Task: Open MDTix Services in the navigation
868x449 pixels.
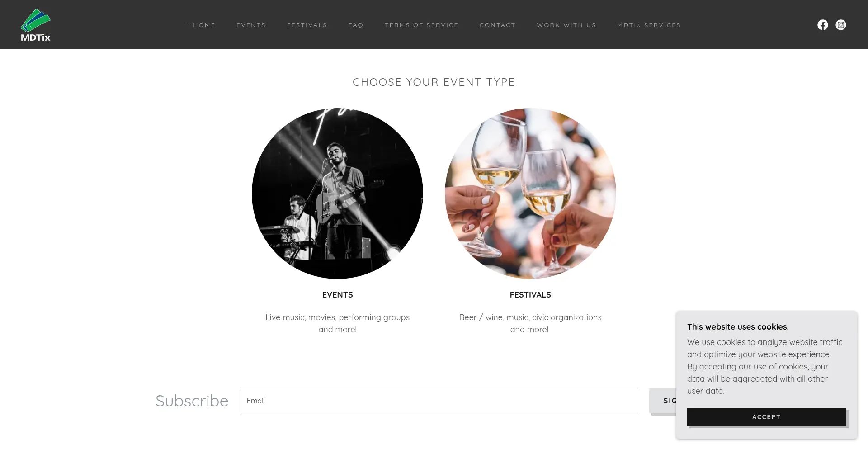Action: [x=649, y=25]
